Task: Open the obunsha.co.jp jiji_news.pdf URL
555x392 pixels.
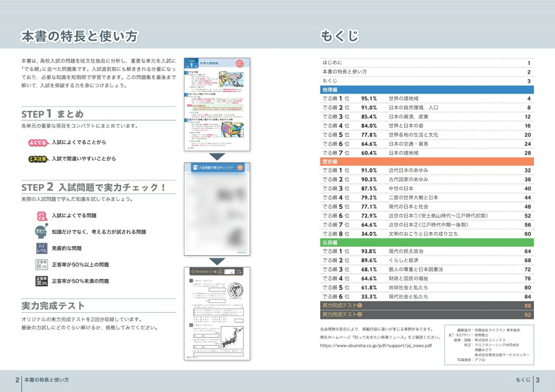Action: click(x=376, y=346)
